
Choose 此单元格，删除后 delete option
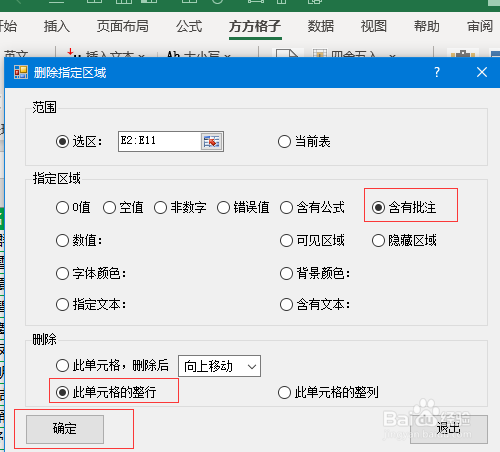pos(62,365)
